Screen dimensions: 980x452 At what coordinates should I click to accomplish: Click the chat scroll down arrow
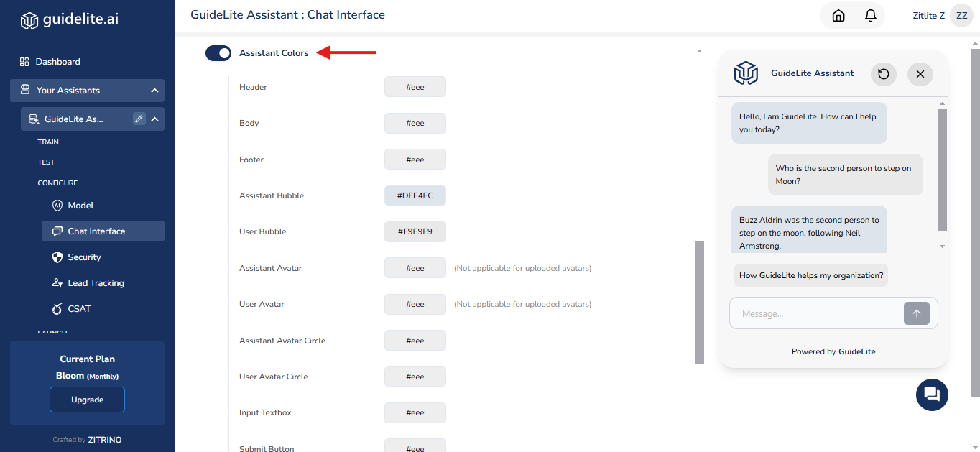(x=942, y=246)
